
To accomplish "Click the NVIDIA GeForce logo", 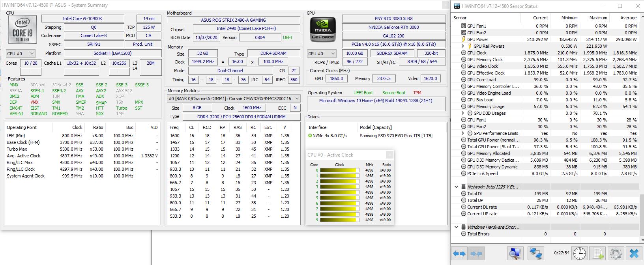I will (x=323, y=30).
